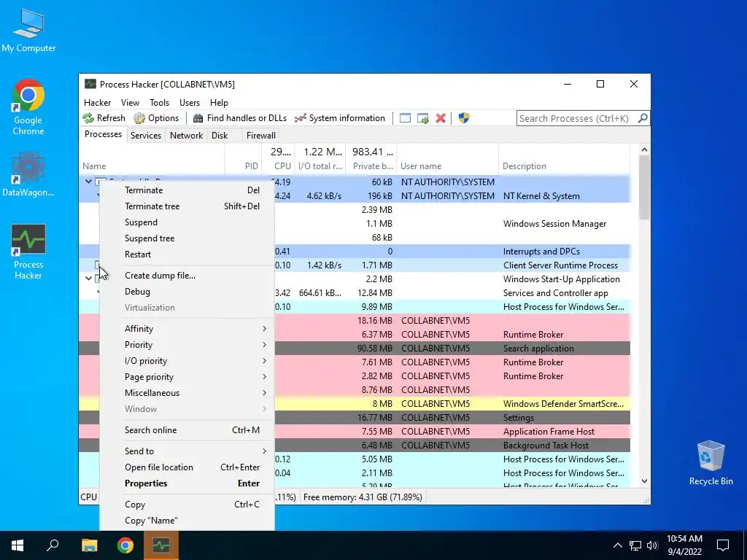Switch to the Network tab
Image resolution: width=747 pixels, height=560 pixels.
[186, 135]
